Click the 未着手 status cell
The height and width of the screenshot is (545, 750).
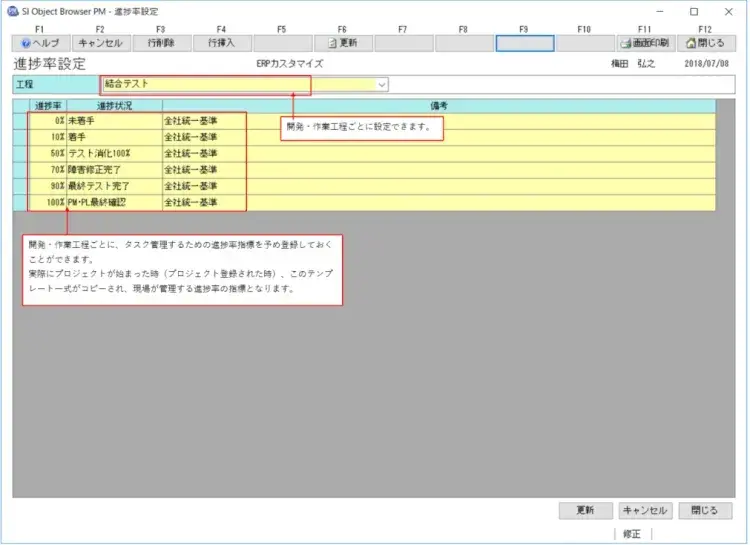114,121
